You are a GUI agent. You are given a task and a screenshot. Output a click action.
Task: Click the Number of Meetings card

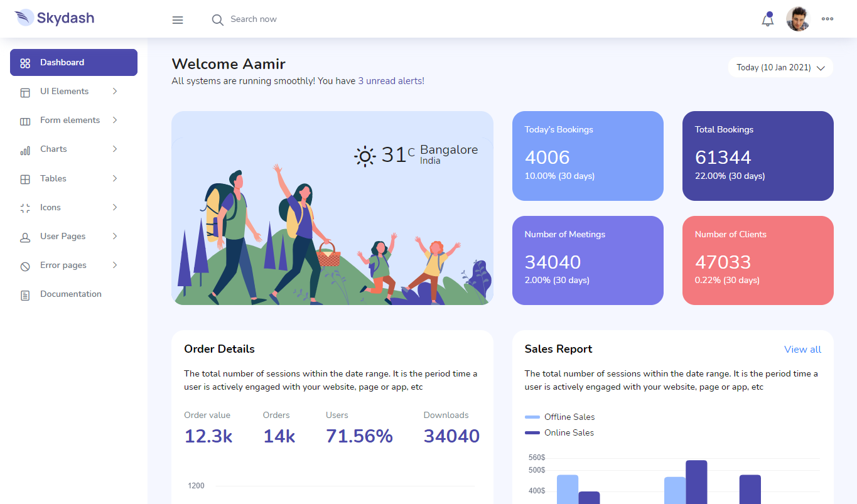click(x=588, y=260)
